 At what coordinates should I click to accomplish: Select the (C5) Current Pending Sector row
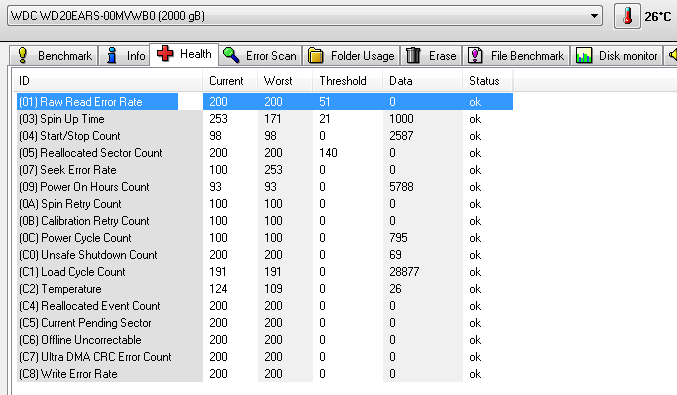[264, 323]
